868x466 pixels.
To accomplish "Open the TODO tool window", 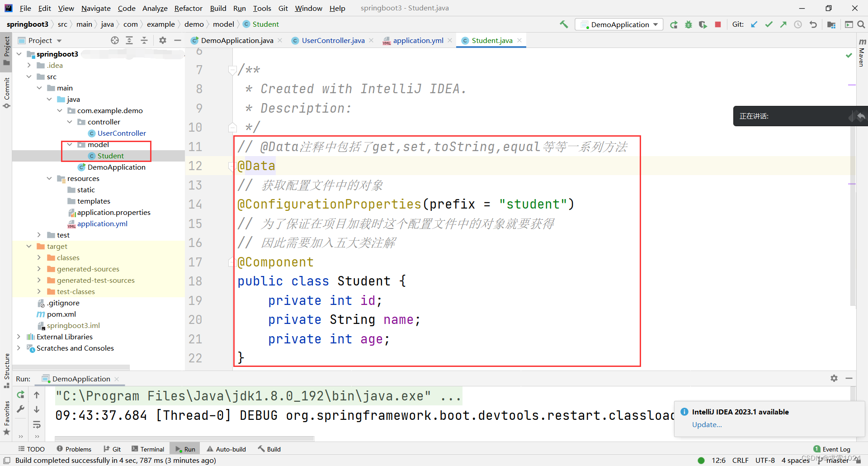I will pos(32,449).
